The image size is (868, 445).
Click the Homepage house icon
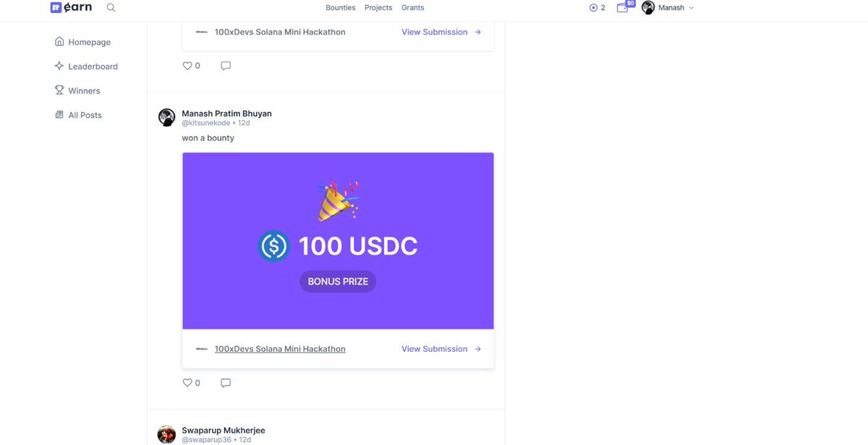(x=59, y=42)
